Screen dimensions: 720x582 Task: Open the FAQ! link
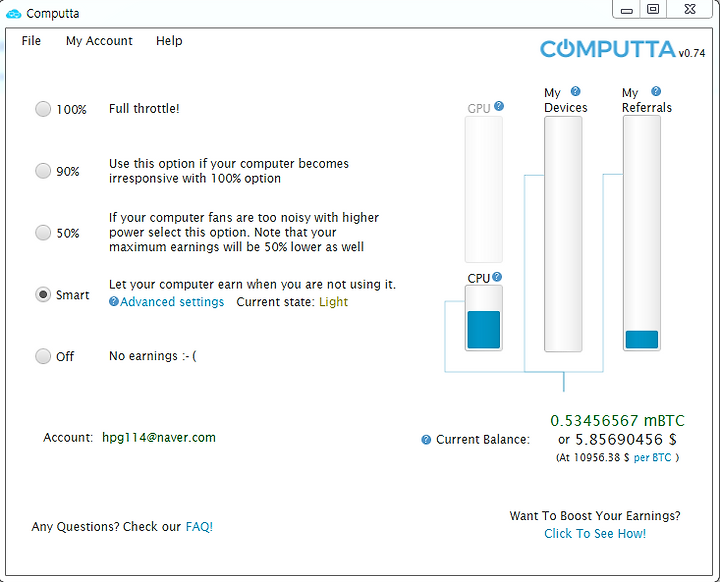199,526
